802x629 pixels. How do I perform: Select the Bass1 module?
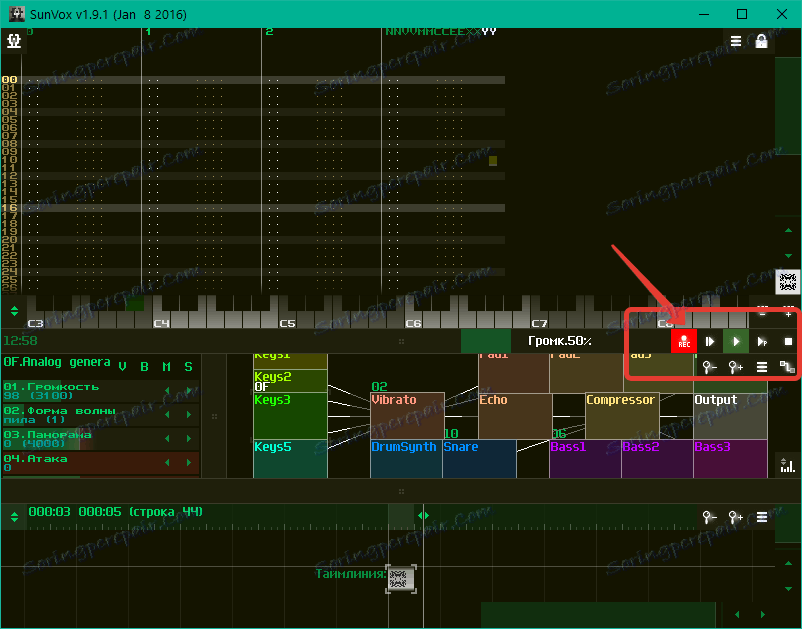[x=585, y=459]
